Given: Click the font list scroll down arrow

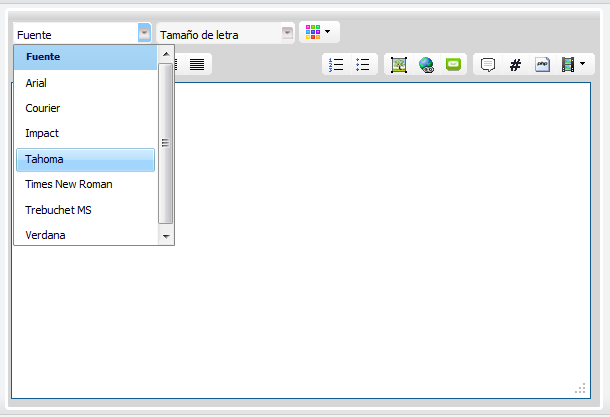Looking at the screenshot, I should (x=166, y=236).
